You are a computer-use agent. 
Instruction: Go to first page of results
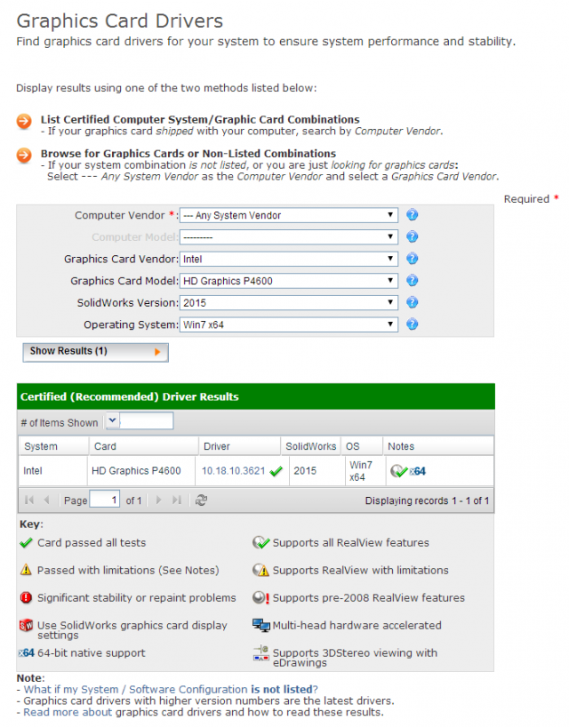tap(28, 500)
